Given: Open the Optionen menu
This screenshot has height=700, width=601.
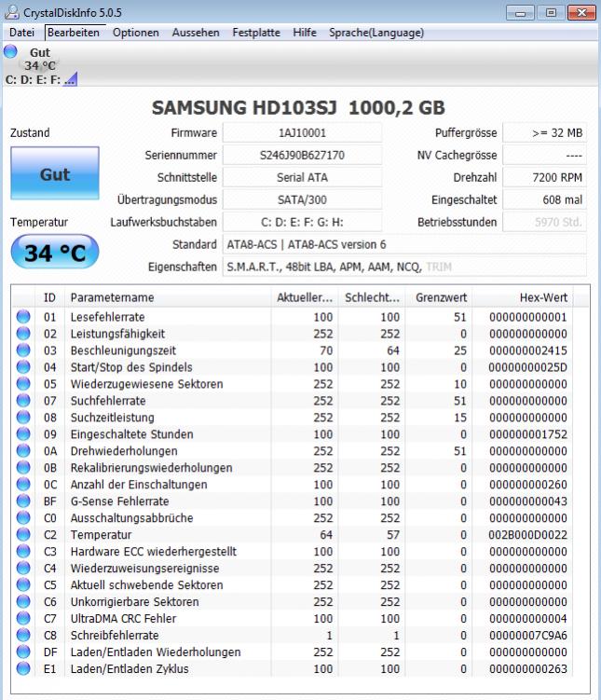Looking at the screenshot, I should 136,33.
